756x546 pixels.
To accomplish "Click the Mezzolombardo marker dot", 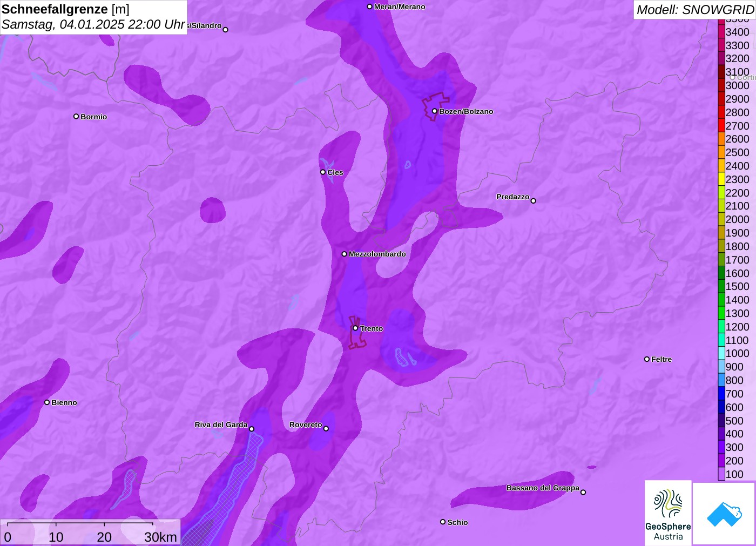I will pyautogui.click(x=345, y=254).
